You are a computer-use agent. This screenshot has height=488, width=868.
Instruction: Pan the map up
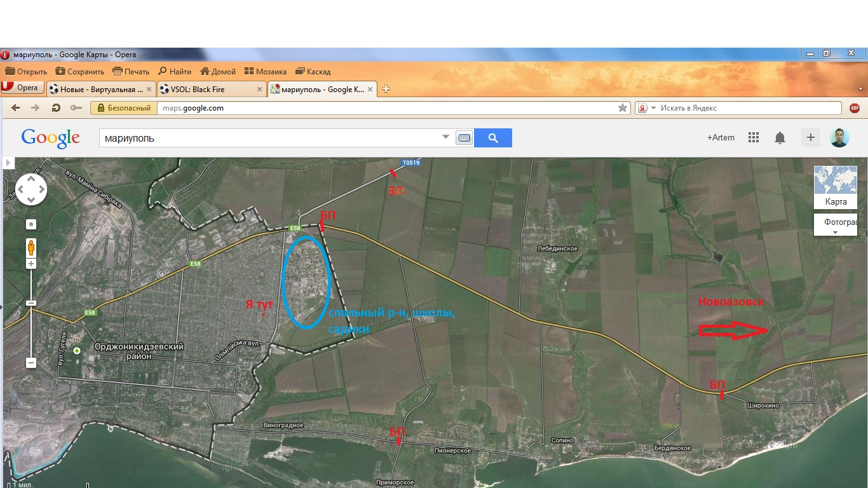(x=31, y=179)
